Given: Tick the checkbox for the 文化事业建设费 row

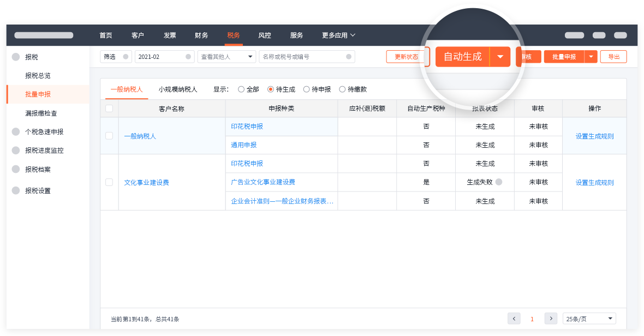Looking at the screenshot, I should click(x=109, y=182).
